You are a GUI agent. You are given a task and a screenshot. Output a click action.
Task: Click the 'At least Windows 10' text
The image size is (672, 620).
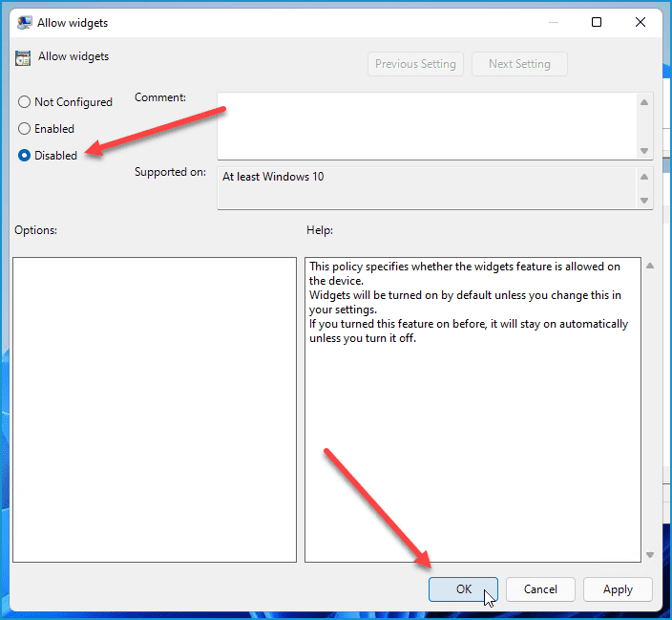273,177
